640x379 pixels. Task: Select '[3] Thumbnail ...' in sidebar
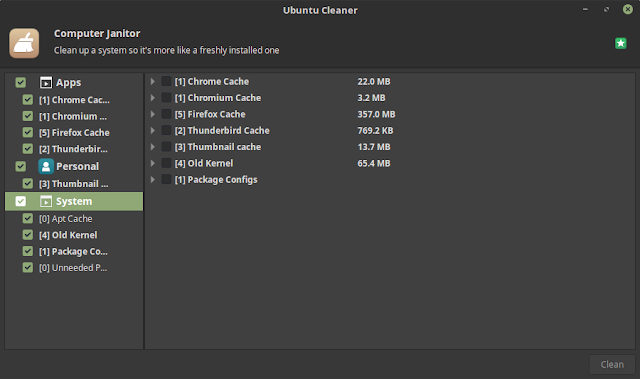pos(74,184)
